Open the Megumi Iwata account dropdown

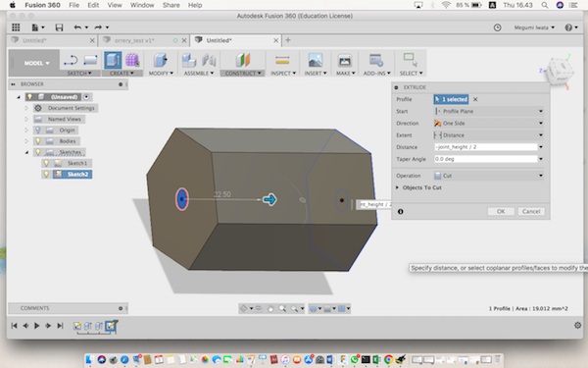[534, 27]
